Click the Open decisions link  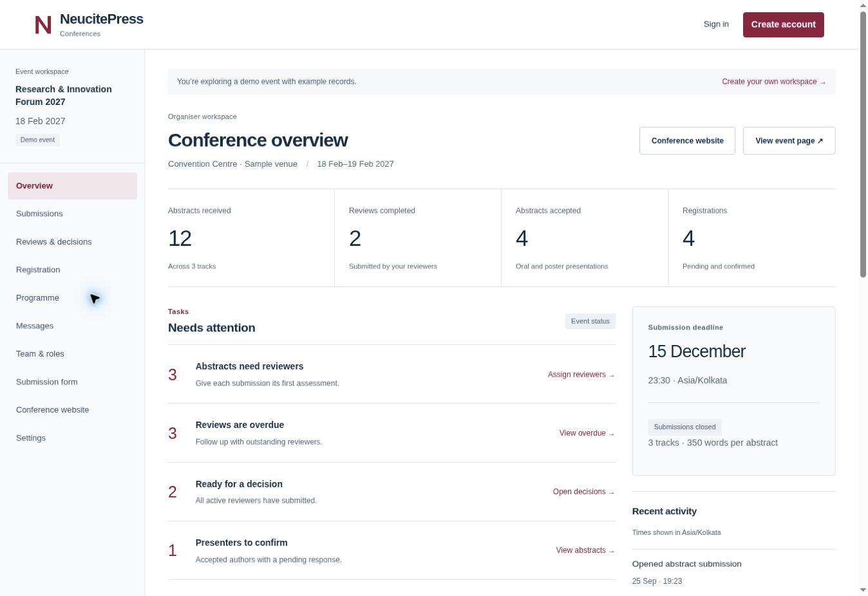pyautogui.click(x=584, y=492)
